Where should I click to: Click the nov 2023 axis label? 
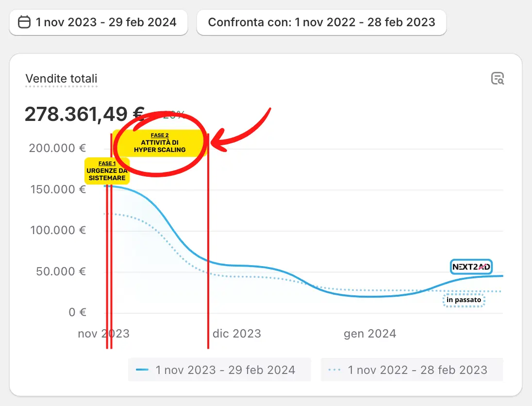103,334
